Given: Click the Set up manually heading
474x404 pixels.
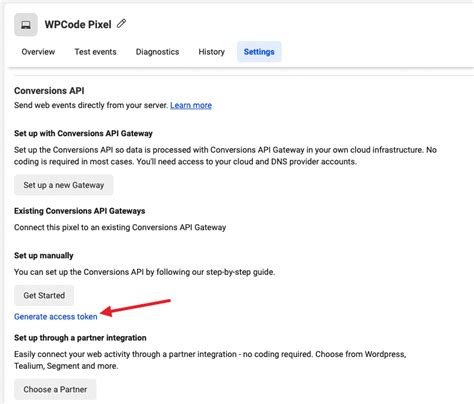Looking at the screenshot, I should (44, 256).
